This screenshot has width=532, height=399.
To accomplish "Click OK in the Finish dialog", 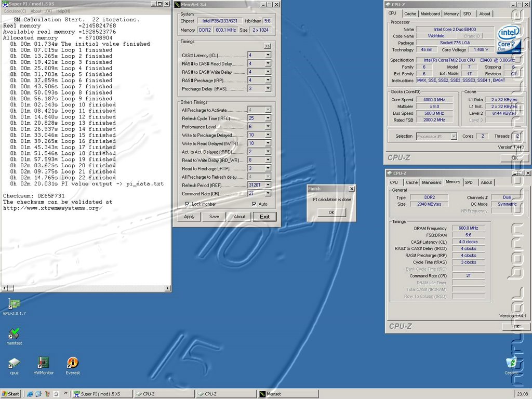I will (x=331, y=212).
